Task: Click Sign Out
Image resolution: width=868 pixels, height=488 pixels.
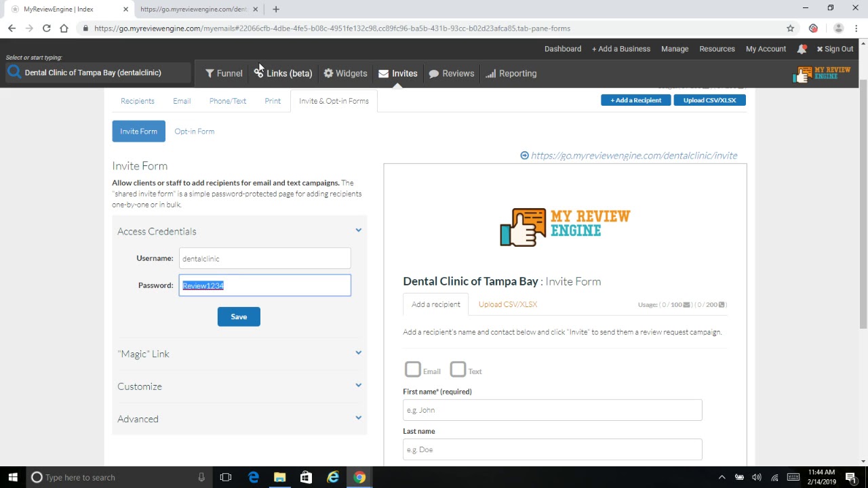Action: [835, 49]
